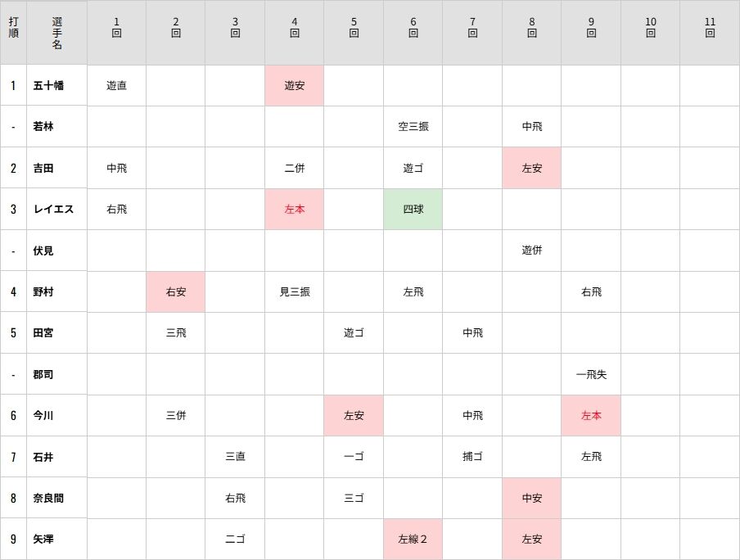Select the 空三振 cell for 若林

(413, 127)
